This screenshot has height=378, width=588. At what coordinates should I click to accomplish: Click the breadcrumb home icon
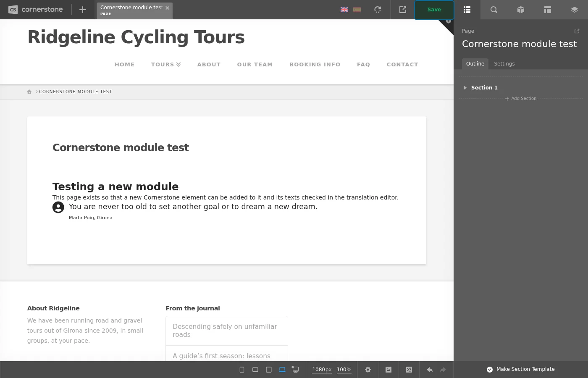click(29, 92)
